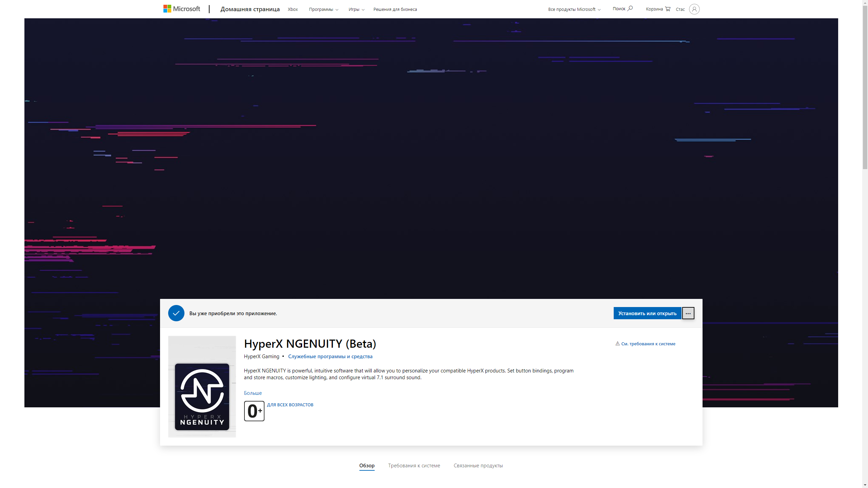Click the scrollbar down arrow
The image size is (868, 488).
tap(865, 485)
